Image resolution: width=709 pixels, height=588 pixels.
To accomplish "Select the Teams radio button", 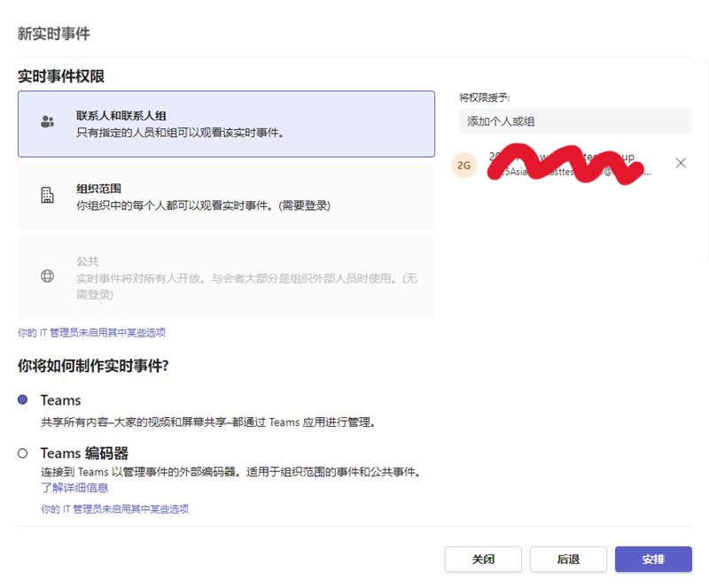I will click(x=23, y=399).
